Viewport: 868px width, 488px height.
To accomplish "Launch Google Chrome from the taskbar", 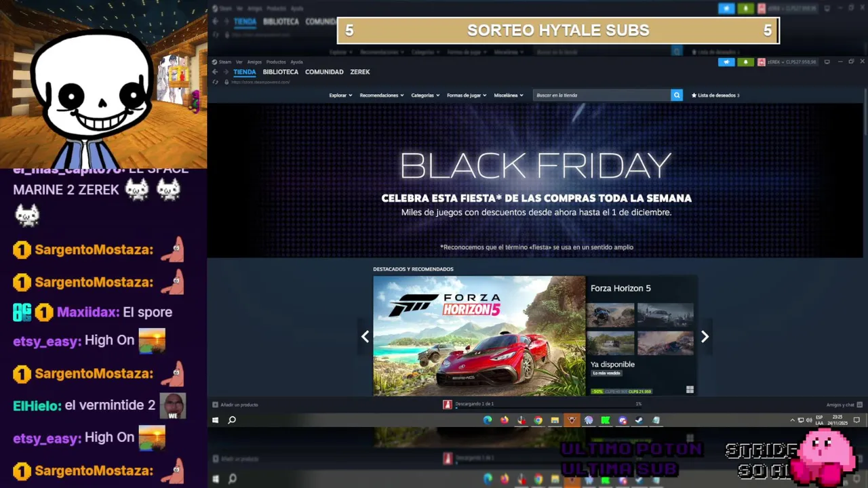I will coord(538,420).
